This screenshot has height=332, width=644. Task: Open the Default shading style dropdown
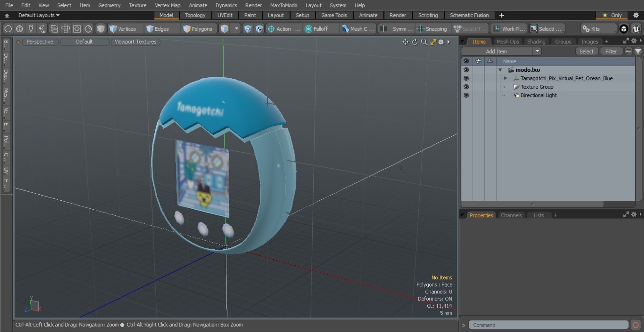tap(84, 42)
